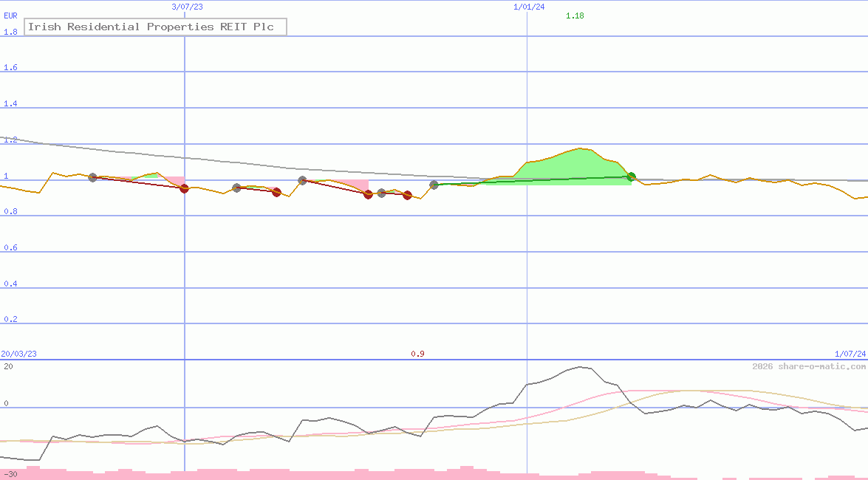The width and height of the screenshot is (868, 480).
Task: Click the 0.9 midpoint value label
Action: coord(419,354)
